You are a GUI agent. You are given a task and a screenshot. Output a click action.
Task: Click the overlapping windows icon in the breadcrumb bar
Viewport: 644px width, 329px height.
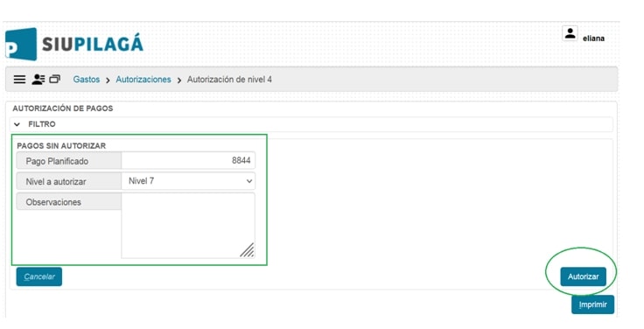point(54,79)
